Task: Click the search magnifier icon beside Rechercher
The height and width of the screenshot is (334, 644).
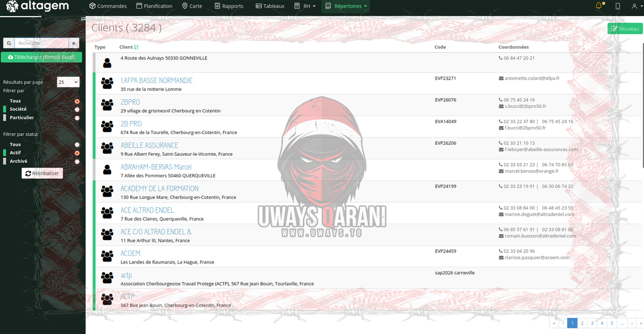Action: [x=9, y=43]
